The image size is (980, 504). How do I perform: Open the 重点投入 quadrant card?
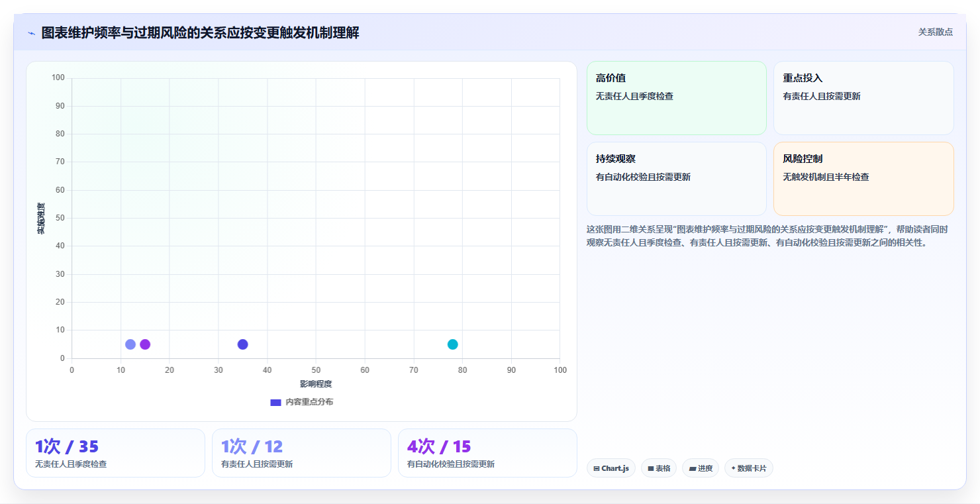pyautogui.click(x=863, y=98)
